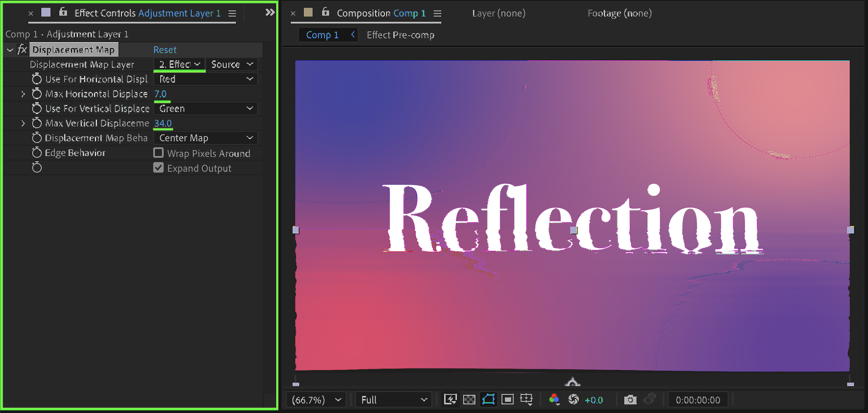868x413 pixels.
Task: Click the Max Vertical Displacement value 34.0
Action: [x=163, y=123]
